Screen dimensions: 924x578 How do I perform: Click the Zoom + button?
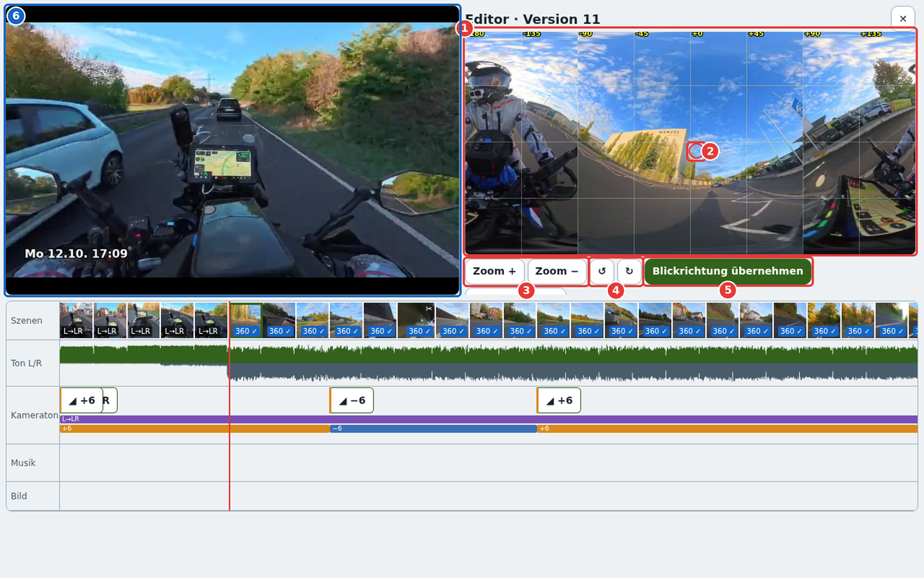click(494, 271)
